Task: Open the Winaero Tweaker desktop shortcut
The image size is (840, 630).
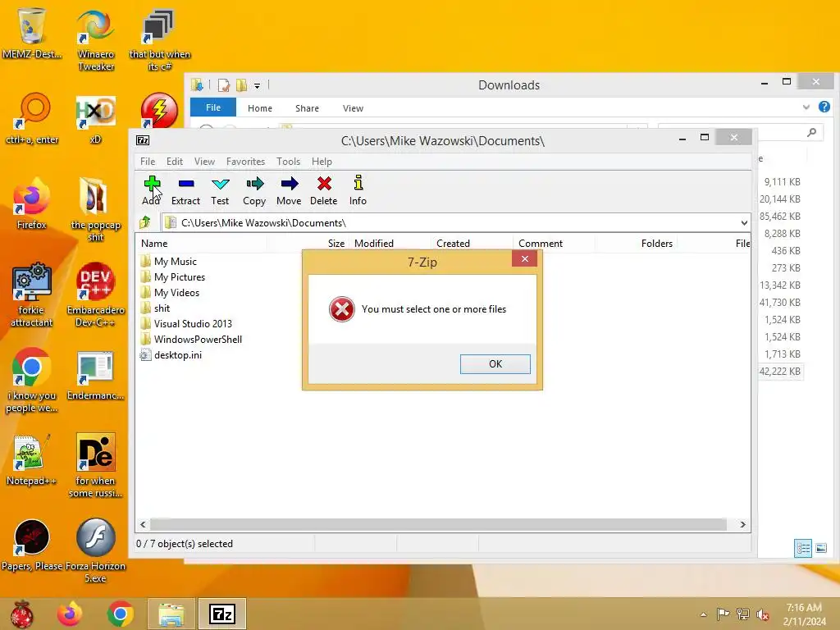Action: tap(96, 40)
